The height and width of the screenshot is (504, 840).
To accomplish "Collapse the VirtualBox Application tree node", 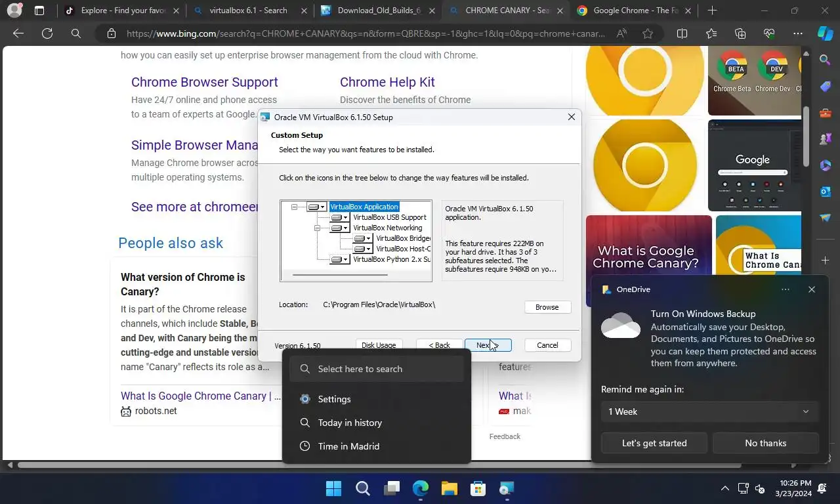I will 294,207.
